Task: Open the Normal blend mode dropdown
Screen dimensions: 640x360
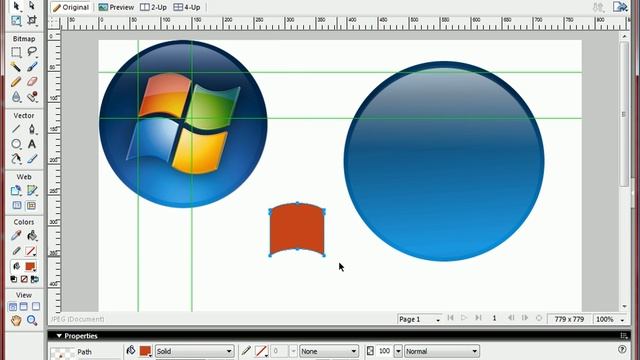Action: pyautogui.click(x=442, y=351)
